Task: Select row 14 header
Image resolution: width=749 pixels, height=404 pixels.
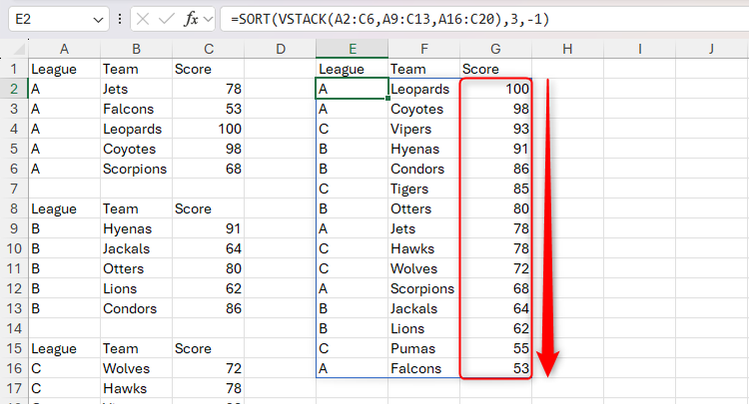Action: (14, 329)
